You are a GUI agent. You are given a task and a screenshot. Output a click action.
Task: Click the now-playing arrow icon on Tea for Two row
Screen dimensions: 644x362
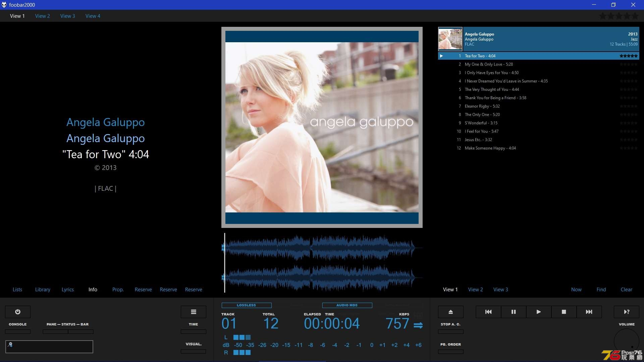[441, 56]
